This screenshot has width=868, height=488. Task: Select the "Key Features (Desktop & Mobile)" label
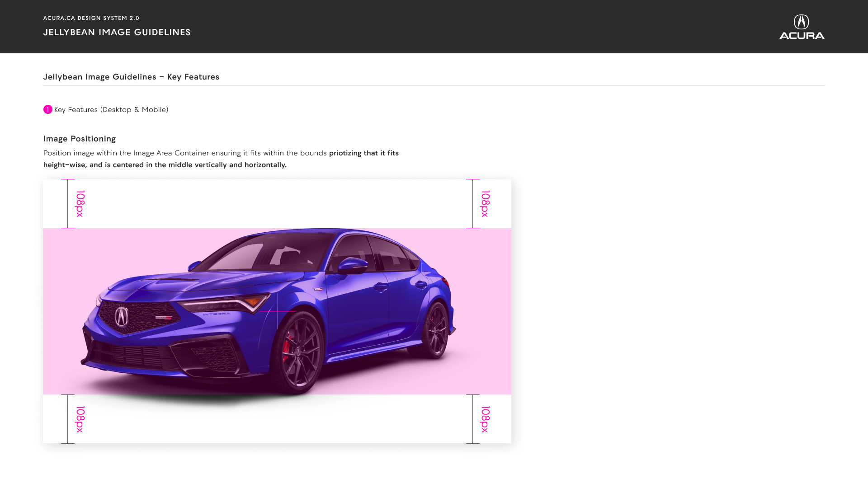point(111,109)
